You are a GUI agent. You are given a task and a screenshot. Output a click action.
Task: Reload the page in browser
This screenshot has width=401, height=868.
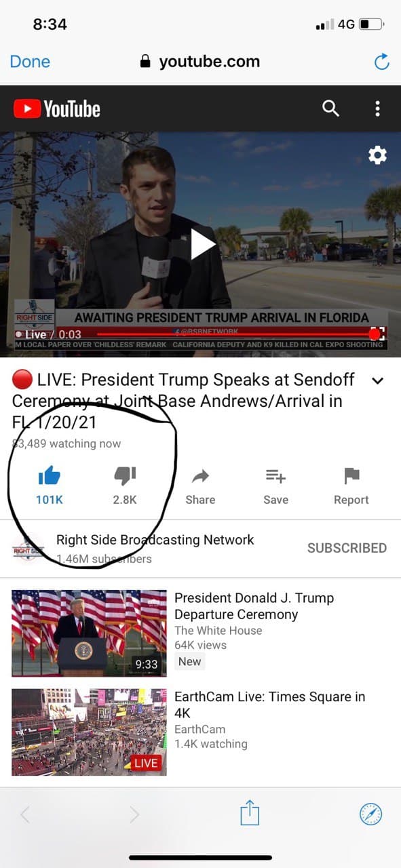coord(382,62)
